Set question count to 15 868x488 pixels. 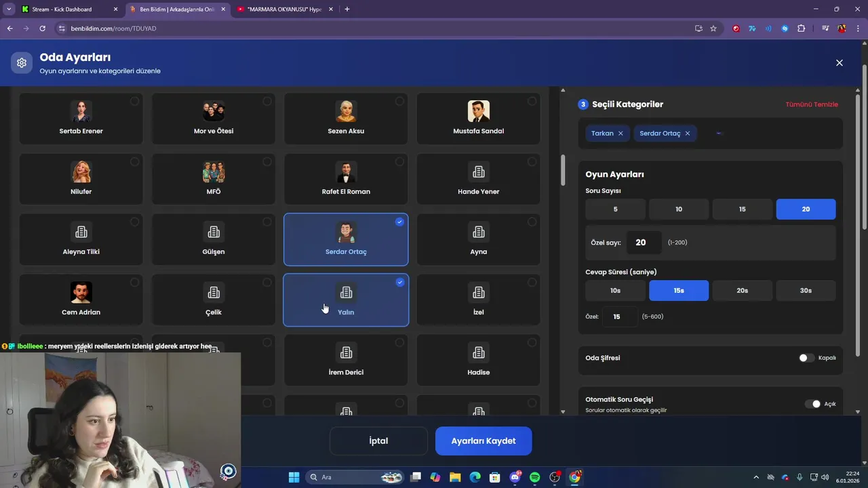[742, 209]
